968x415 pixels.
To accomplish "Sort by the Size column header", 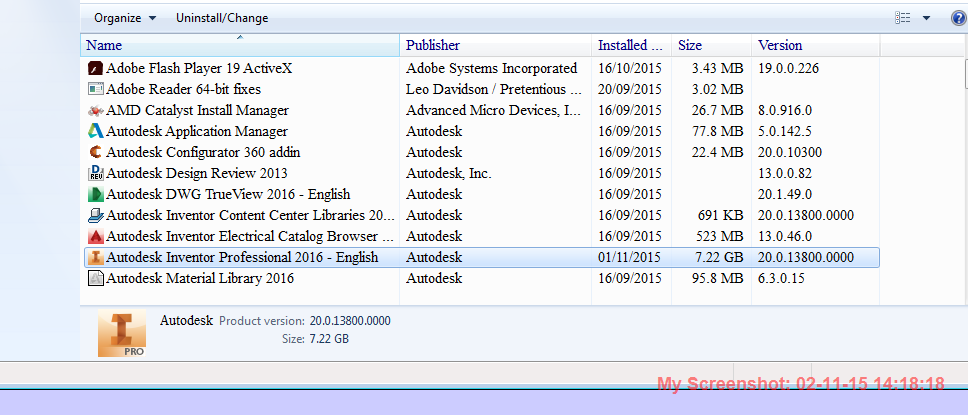I will 711,45.
